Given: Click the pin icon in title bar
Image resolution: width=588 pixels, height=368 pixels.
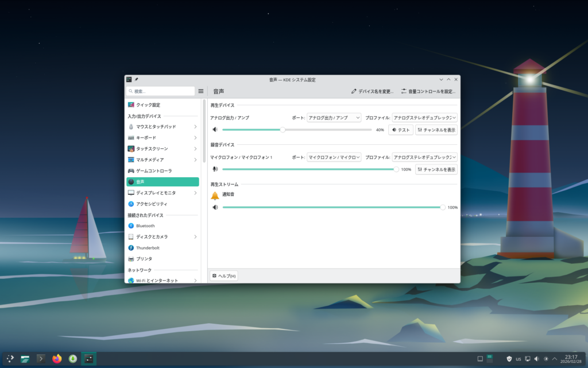Looking at the screenshot, I should [x=137, y=79].
